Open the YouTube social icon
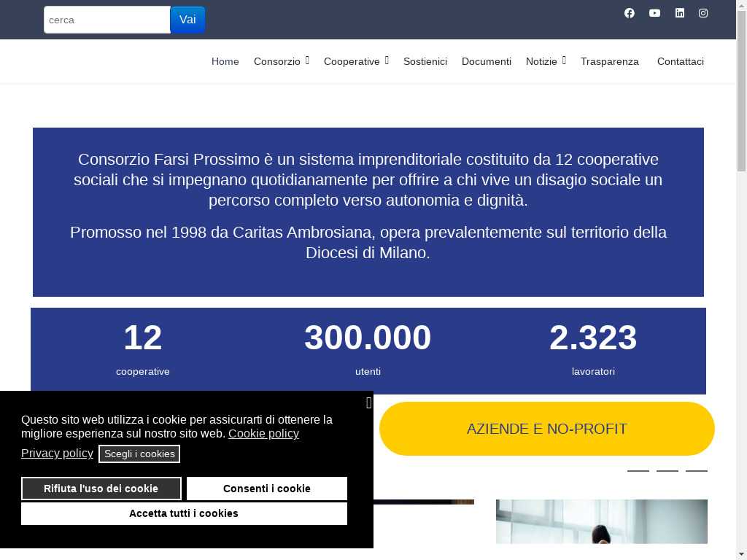 [x=654, y=13]
